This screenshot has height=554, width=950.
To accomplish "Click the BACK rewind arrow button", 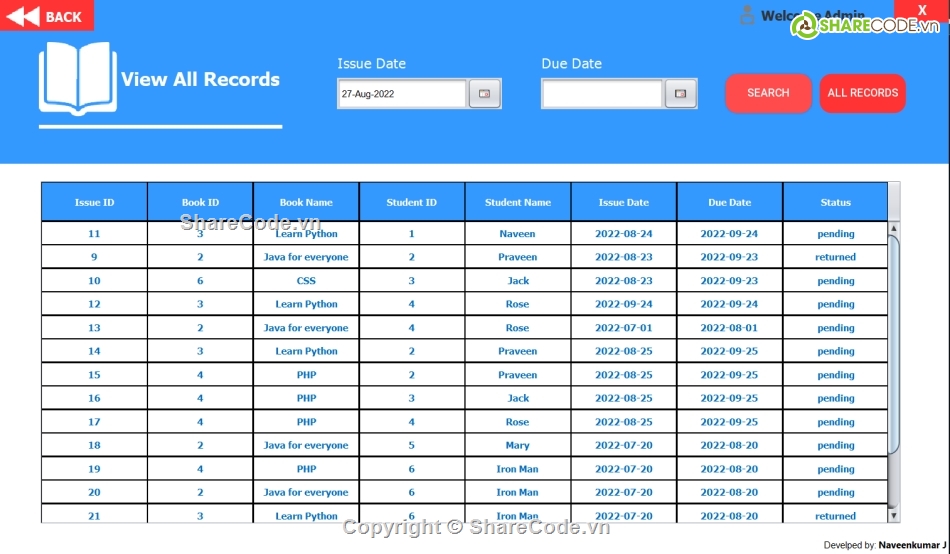I will [46, 16].
